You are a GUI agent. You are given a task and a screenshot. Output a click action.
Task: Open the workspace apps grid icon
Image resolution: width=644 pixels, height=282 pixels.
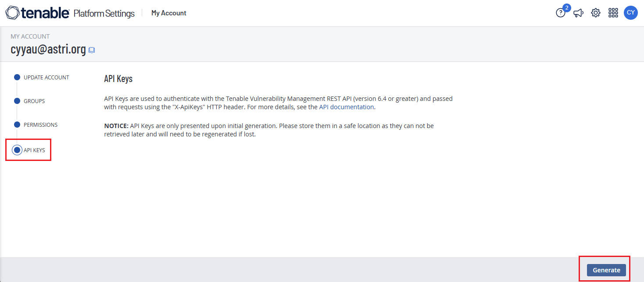(x=613, y=13)
